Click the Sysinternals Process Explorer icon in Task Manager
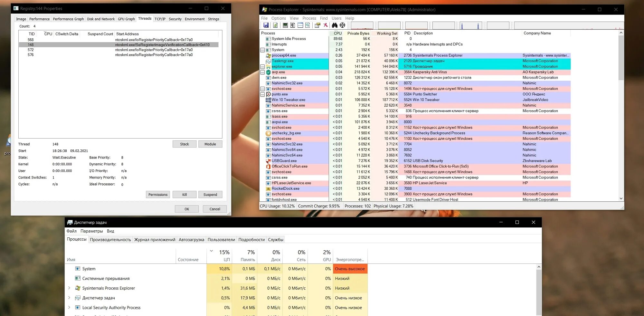Image resolution: width=644 pixels, height=316 pixels. pyautogui.click(x=78, y=288)
